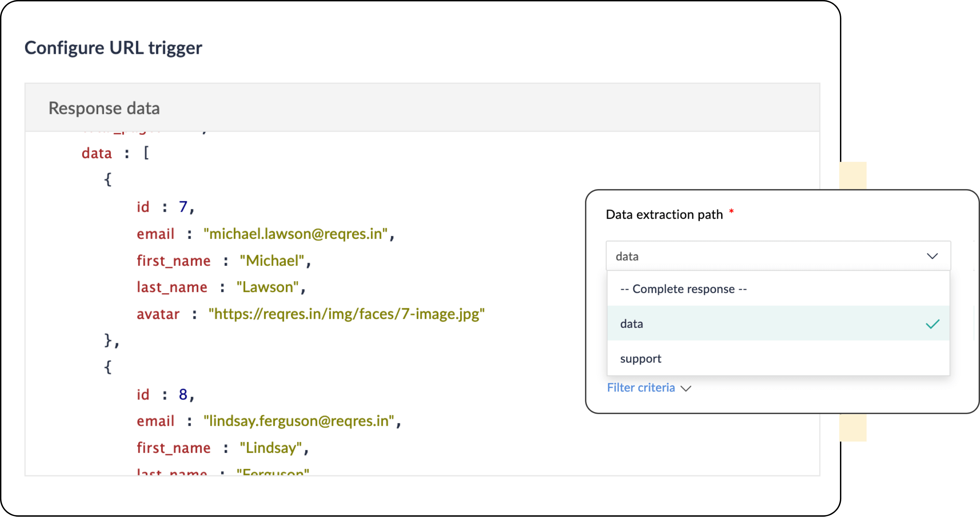
Task: Click the Response data panel header
Action: [104, 108]
